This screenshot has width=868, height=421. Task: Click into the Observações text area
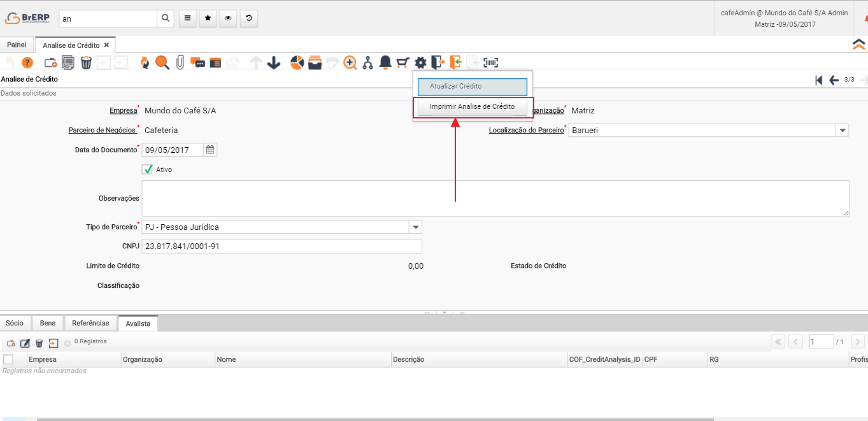(495, 198)
